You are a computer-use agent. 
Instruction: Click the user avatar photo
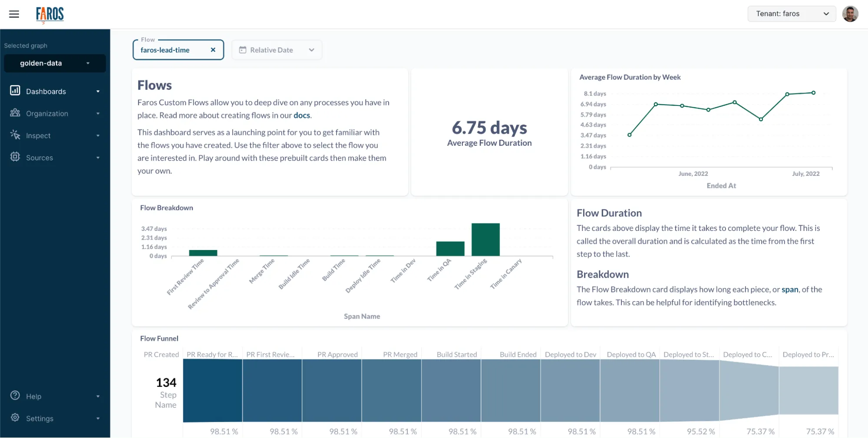click(851, 13)
